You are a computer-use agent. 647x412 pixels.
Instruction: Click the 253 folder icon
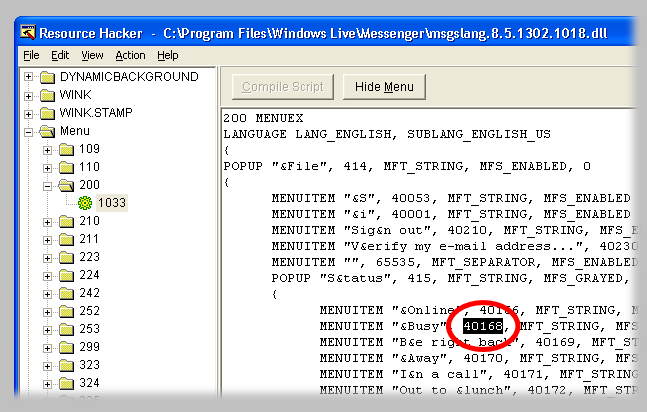pos(66,329)
